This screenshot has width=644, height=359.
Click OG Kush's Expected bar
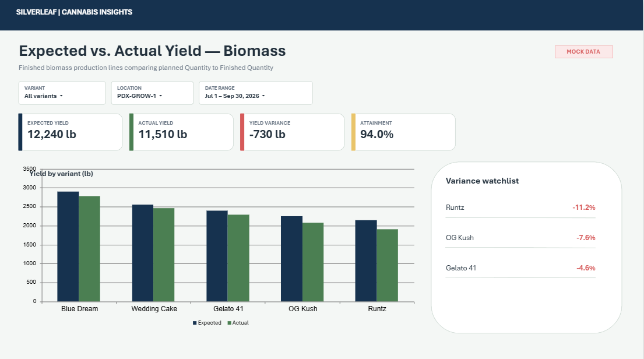[291, 259]
